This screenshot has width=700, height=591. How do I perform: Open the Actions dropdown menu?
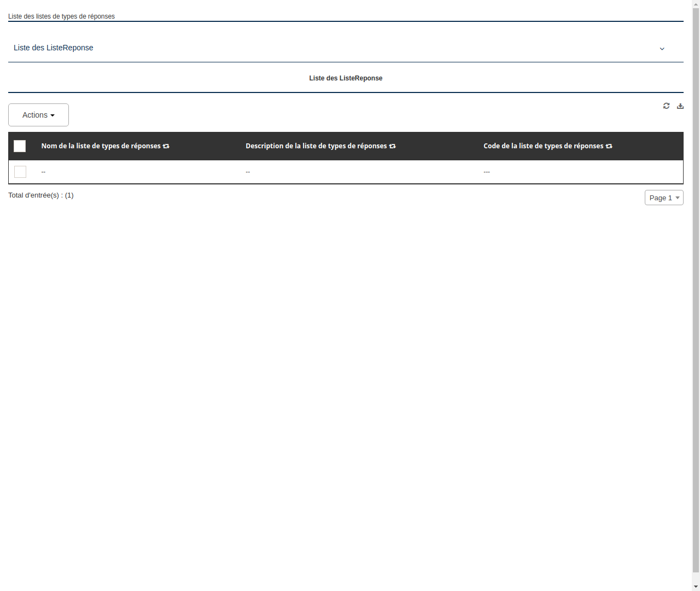[x=38, y=115]
